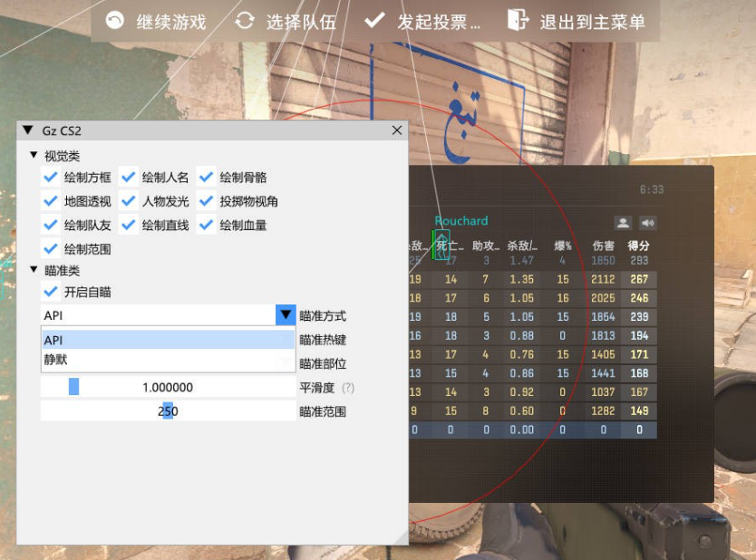This screenshot has width=756, height=560.
Task: Collapse the Gz CS2 window with title triangle
Action: (28, 130)
